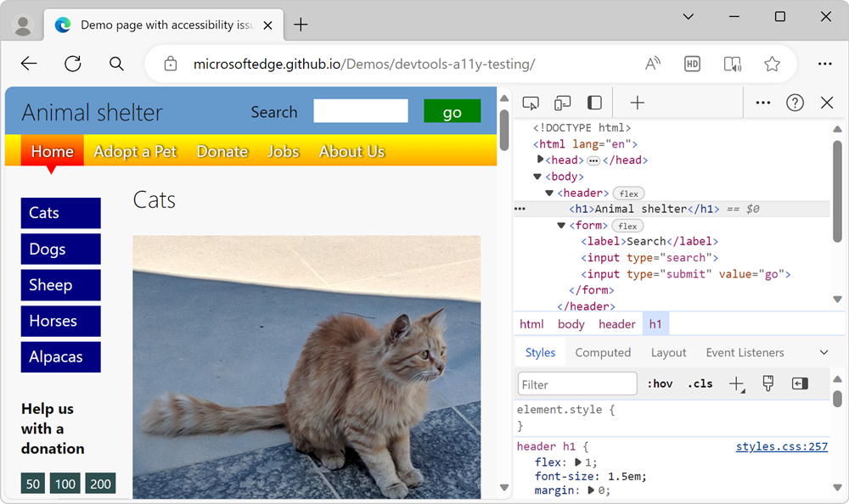Toggle the .cls class editor
Screen dimensions: 849x504
700,383
